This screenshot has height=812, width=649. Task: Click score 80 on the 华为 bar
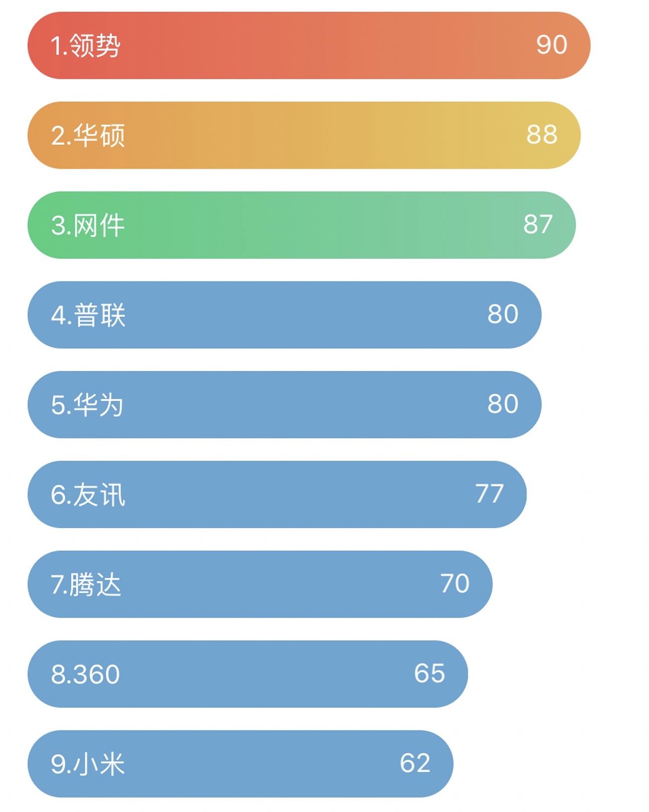tap(503, 404)
